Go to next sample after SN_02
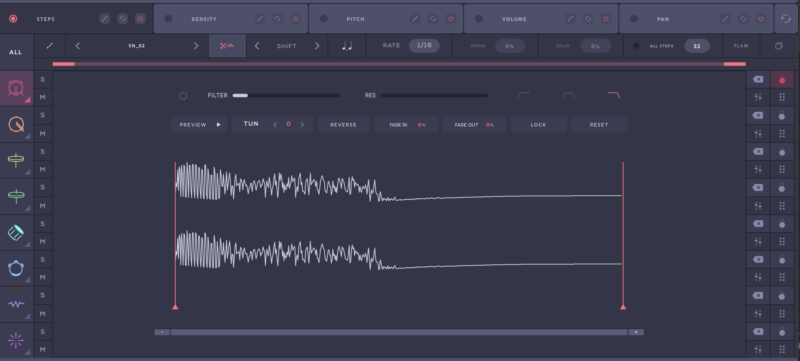Image resolution: width=800 pixels, height=361 pixels. 196,46
